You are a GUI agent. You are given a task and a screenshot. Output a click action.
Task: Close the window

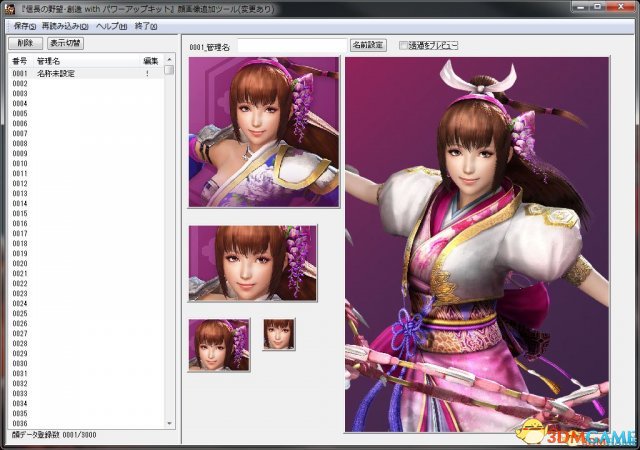pos(621,7)
